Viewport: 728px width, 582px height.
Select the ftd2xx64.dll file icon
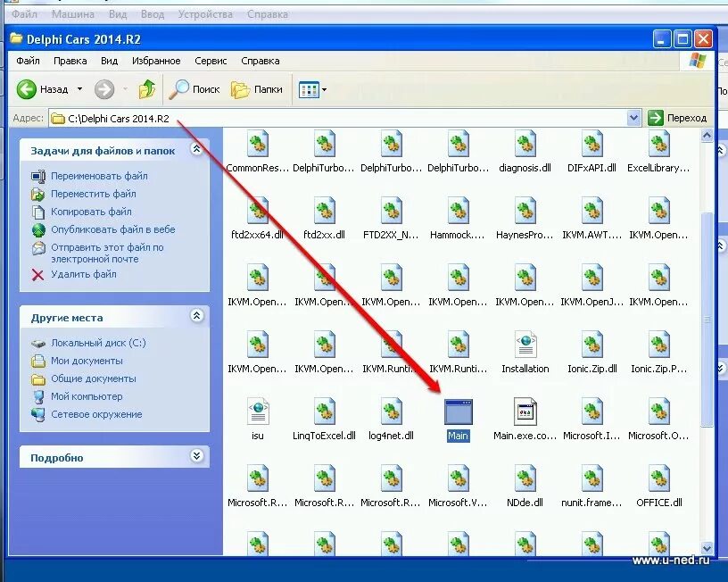(x=258, y=211)
